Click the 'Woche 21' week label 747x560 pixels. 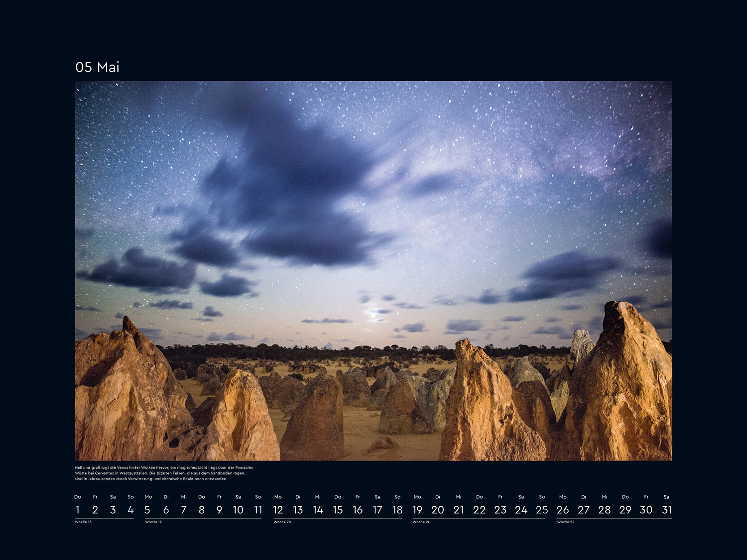[x=421, y=522]
